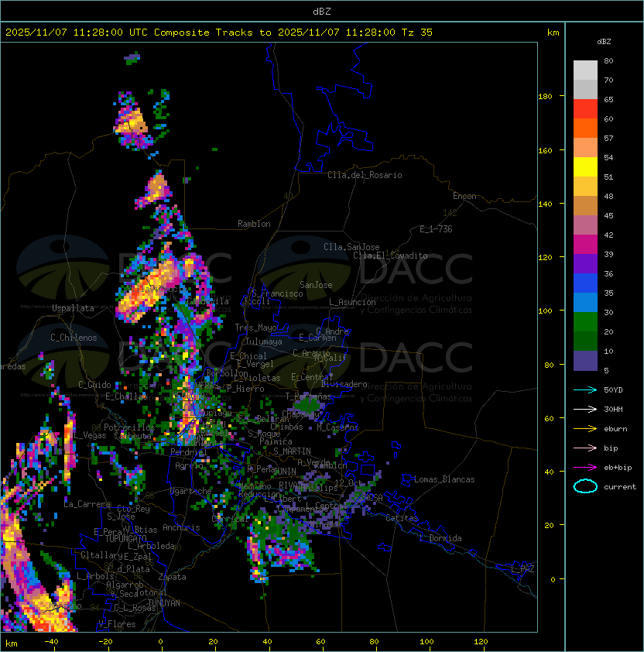
Task: Click the 'L_Dormida' map label
Action: coord(440,538)
